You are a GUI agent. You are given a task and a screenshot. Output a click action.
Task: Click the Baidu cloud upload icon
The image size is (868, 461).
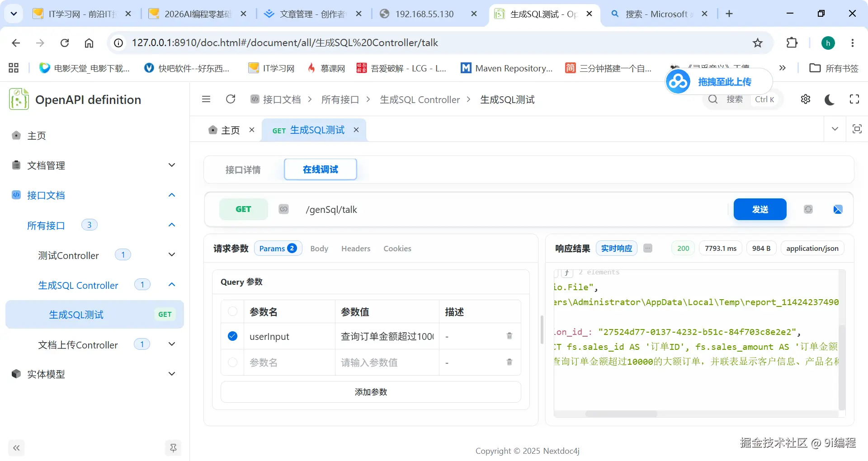click(678, 82)
